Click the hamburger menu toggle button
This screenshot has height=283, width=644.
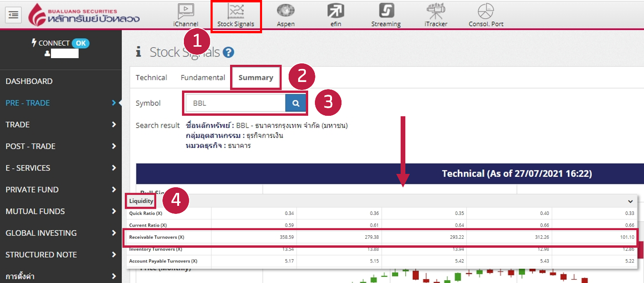coord(13,15)
